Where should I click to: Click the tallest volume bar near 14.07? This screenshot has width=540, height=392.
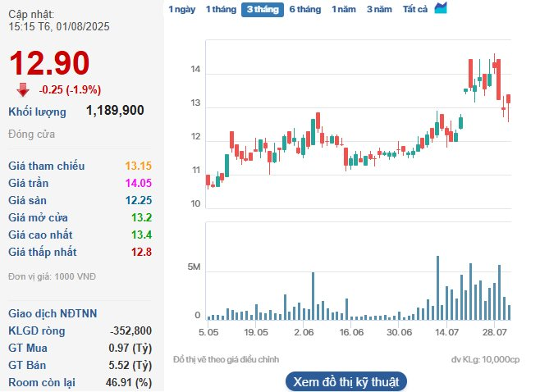coord(437,288)
